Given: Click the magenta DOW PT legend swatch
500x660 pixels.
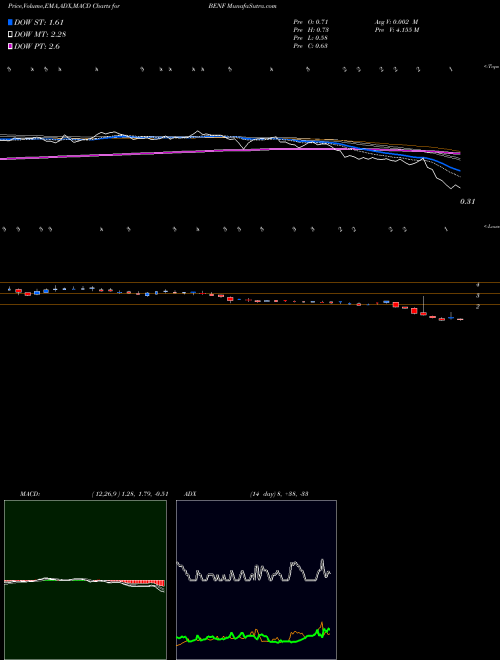Looking at the screenshot, I should (10, 46).
